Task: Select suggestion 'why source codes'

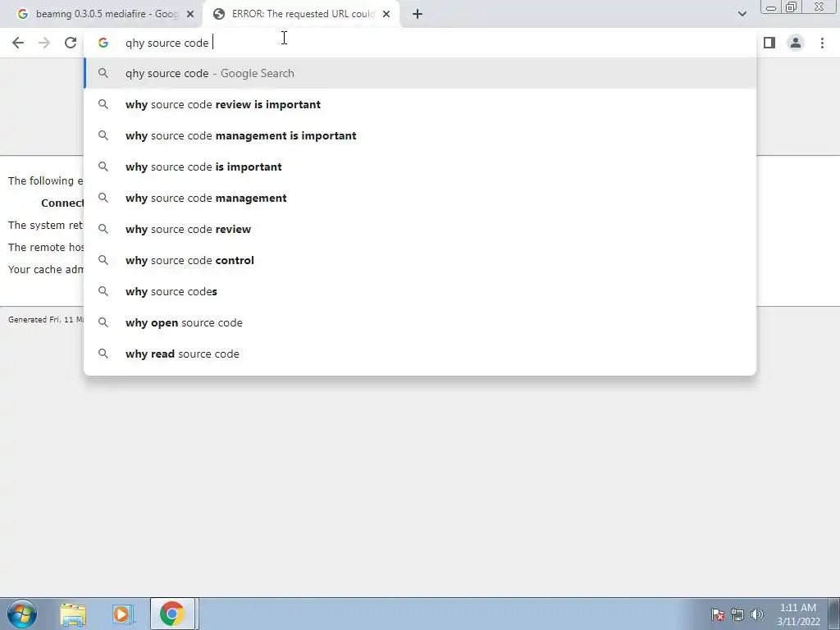Action: click(420, 291)
